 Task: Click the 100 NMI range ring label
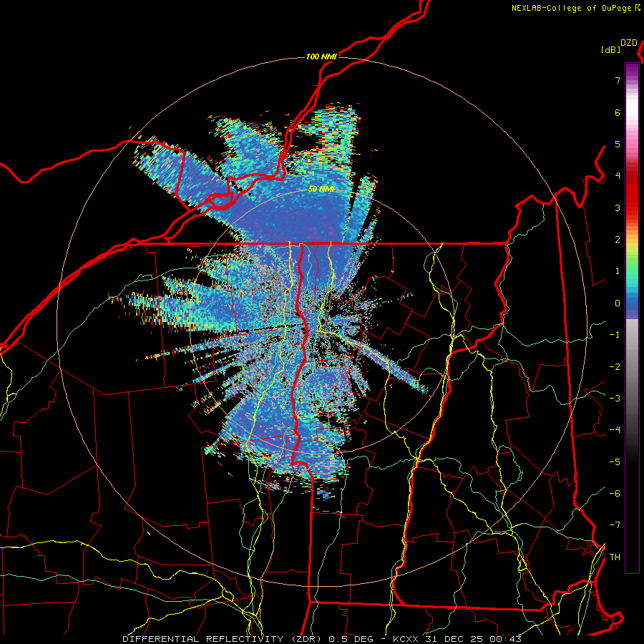pyautogui.click(x=321, y=57)
